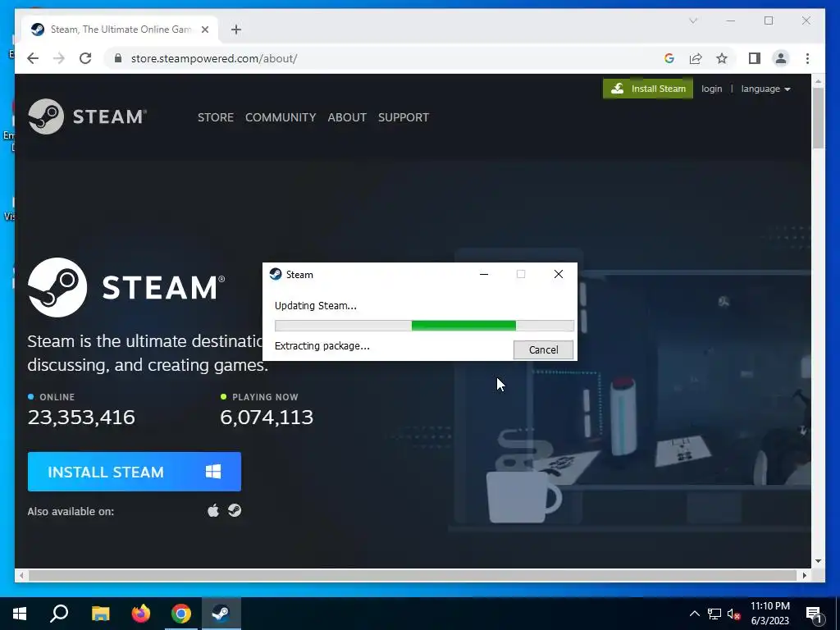Select the Steam taskbar icon

tap(221, 613)
